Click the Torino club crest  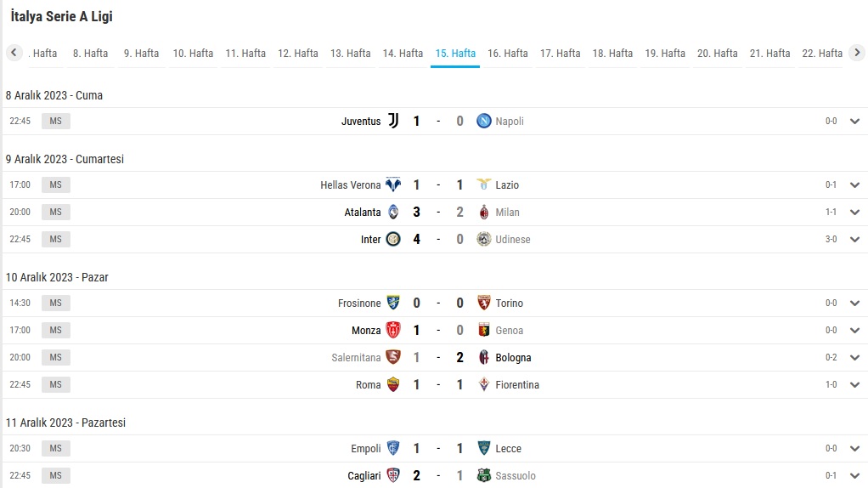[484, 303]
